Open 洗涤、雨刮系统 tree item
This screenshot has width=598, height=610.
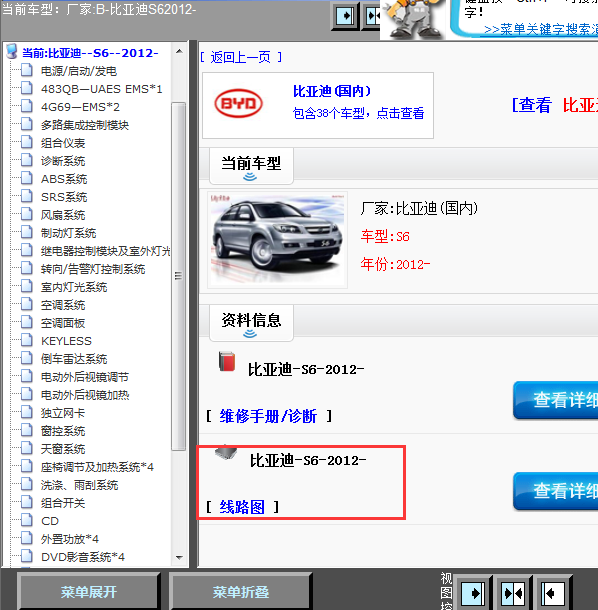[79, 485]
